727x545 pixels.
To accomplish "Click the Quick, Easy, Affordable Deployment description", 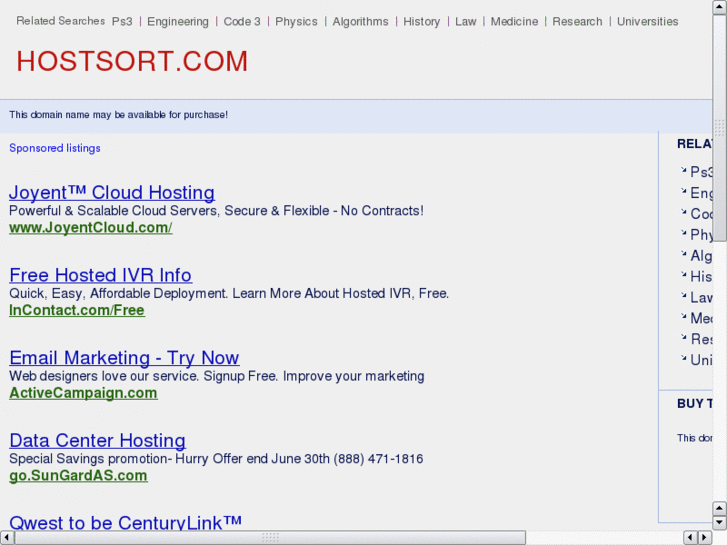I will click(229, 293).
